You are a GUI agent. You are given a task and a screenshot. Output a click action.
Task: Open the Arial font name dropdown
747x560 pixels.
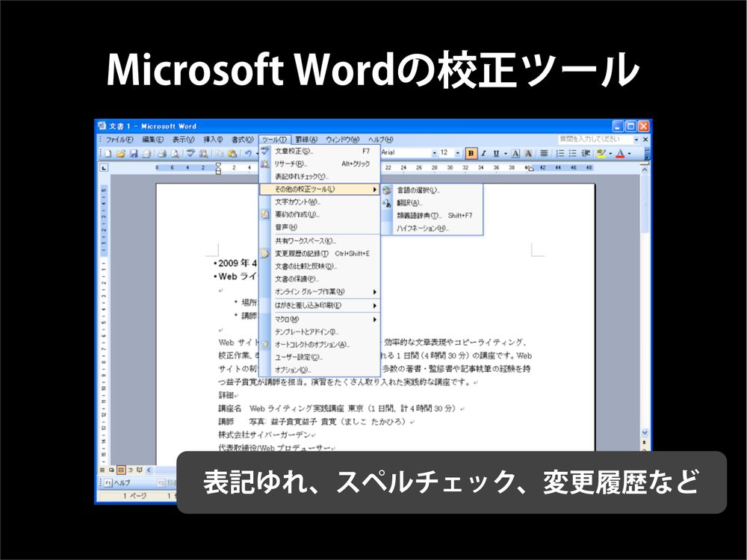(434, 153)
